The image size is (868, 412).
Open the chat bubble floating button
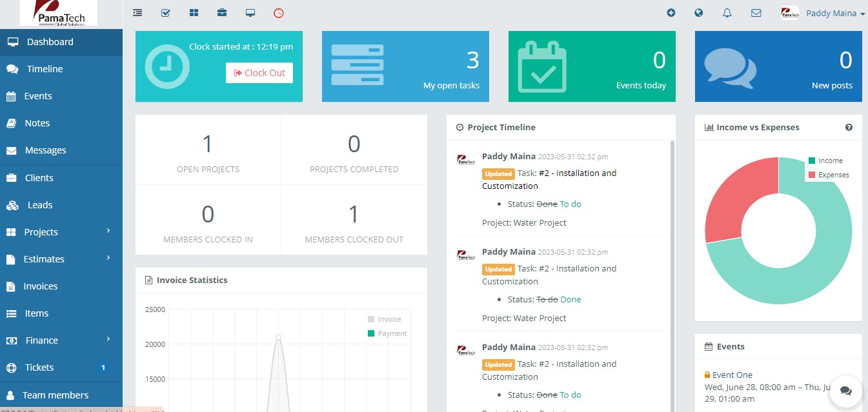(x=845, y=391)
